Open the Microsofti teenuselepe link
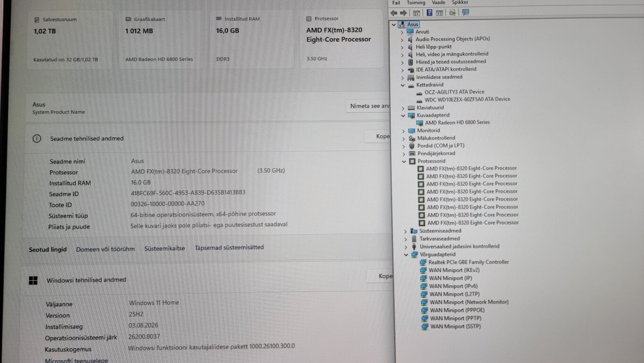644x363 pixels. click(76, 360)
